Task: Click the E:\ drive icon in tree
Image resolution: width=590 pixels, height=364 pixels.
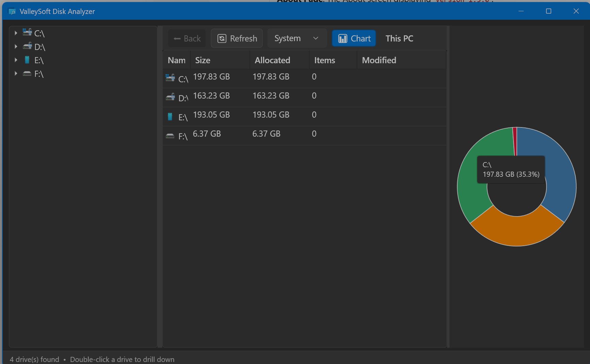Action: tap(27, 60)
